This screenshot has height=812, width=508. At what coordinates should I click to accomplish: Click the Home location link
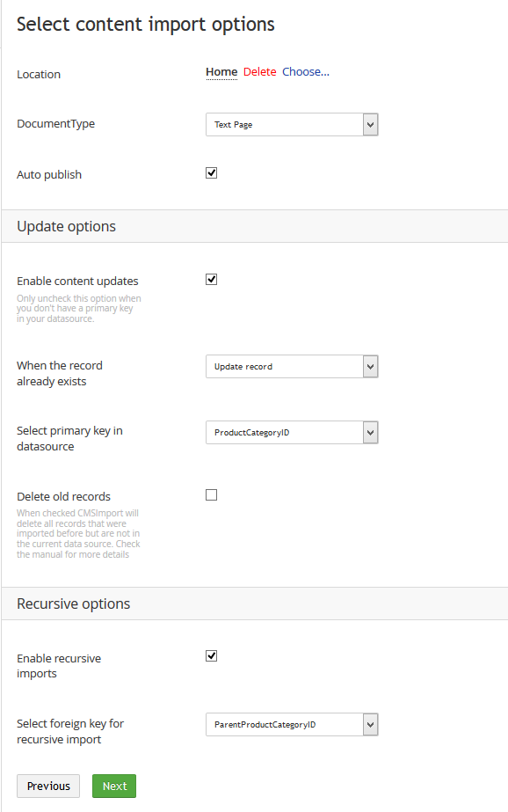[221, 72]
